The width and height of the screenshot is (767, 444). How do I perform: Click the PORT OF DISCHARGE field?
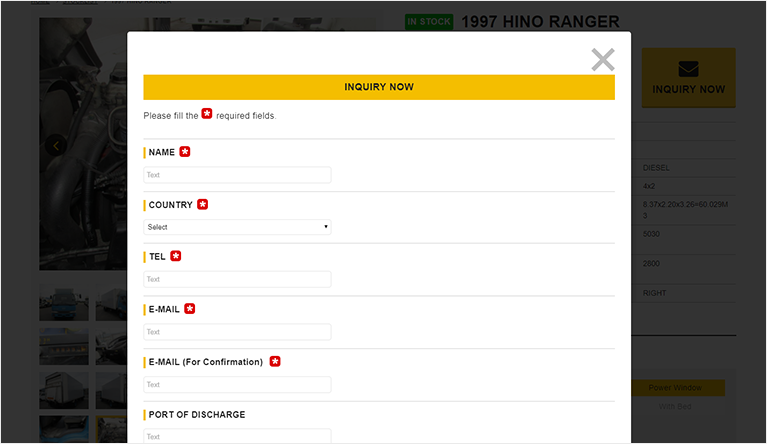point(237,436)
